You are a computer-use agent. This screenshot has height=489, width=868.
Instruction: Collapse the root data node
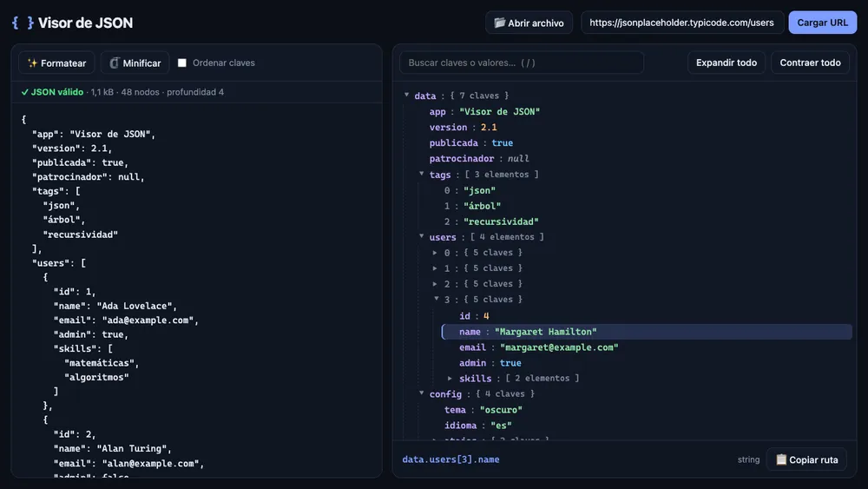[407, 96]
